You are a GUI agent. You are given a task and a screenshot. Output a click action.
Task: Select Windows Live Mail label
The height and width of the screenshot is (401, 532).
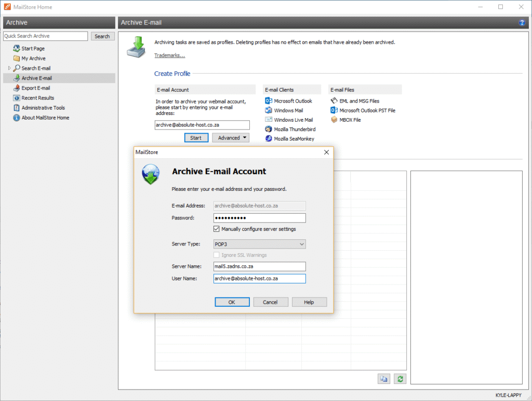[x=294, y=120]
